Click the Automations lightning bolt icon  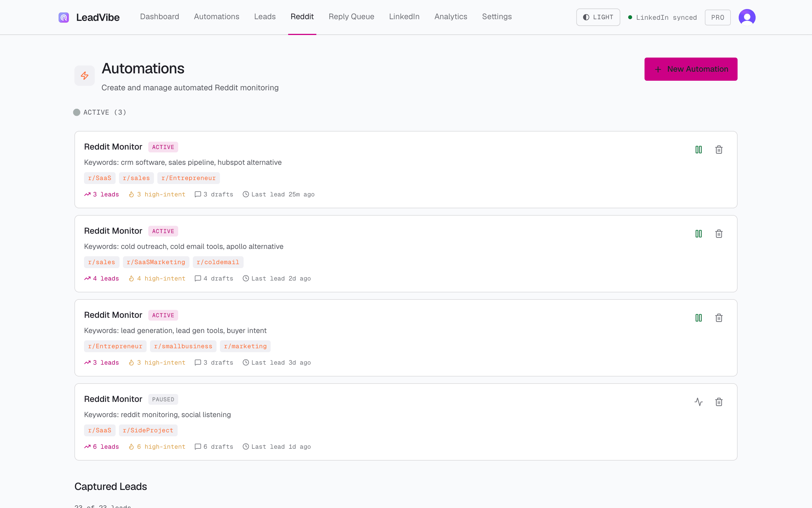click(85, 76)
